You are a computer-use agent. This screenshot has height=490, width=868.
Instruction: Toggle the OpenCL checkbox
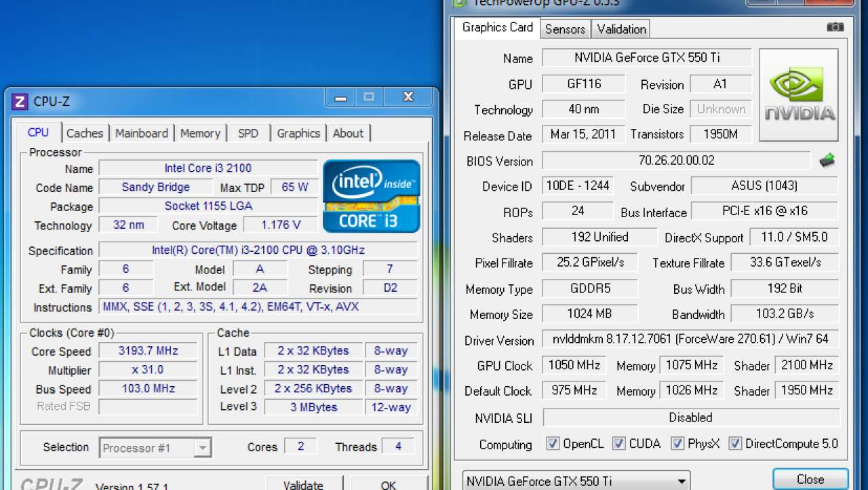(553, 444)
